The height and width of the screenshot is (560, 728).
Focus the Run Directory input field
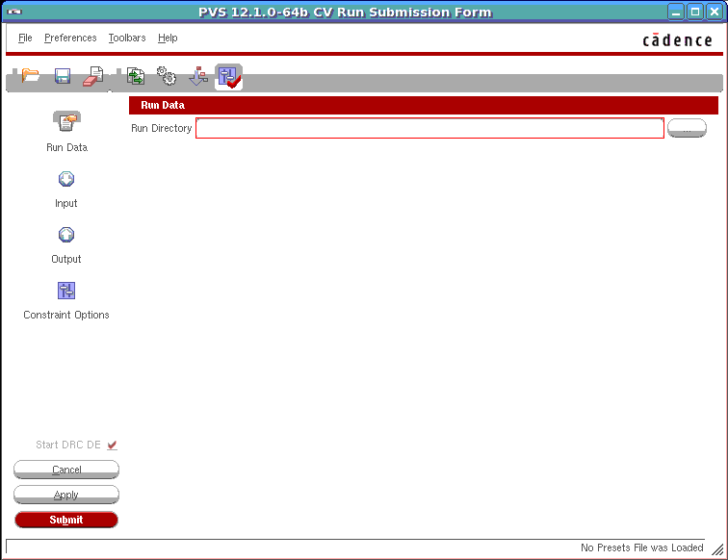[x=429, y=128]
